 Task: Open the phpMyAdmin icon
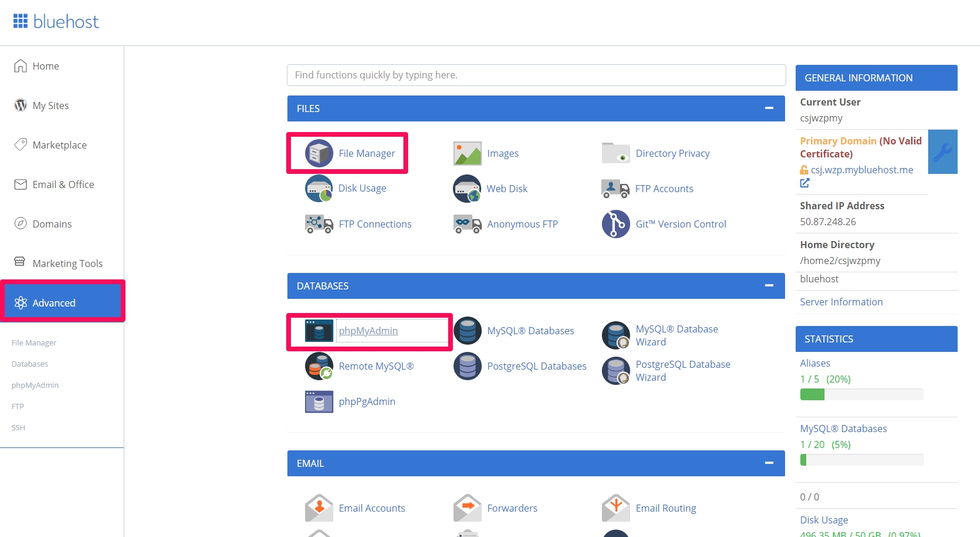tap(319, 331)
